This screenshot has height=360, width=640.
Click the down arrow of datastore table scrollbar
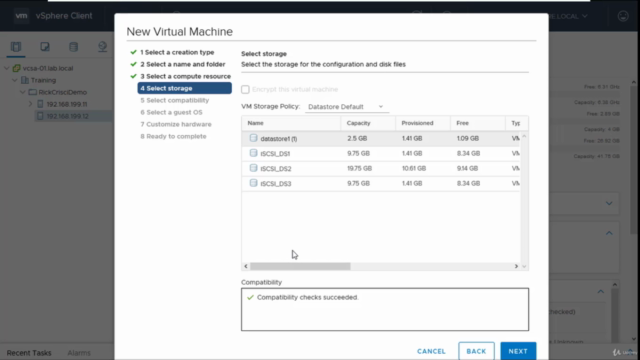(x=524, y=266)
